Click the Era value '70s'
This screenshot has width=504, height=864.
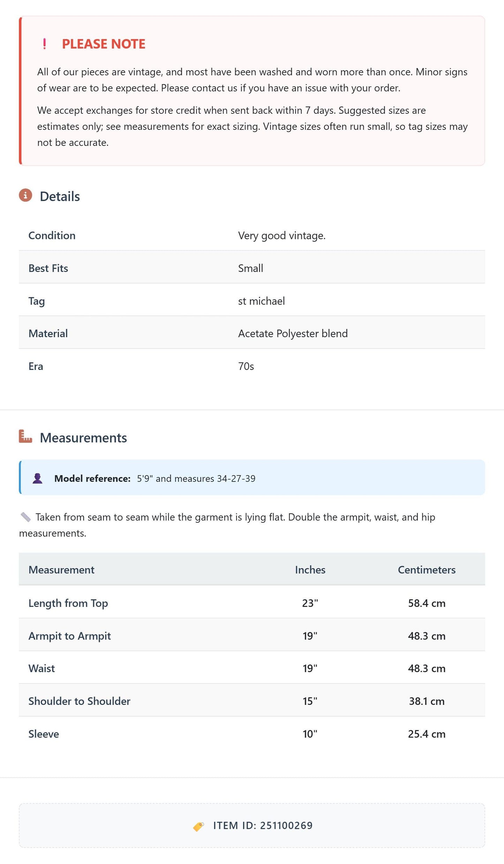pos(246,366)
